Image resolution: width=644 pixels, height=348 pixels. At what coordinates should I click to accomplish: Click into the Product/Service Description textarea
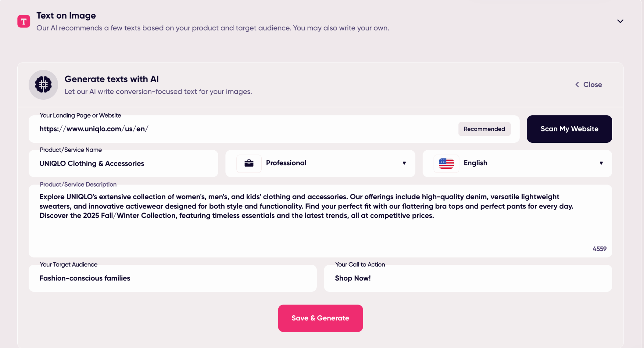(x=320, y=229)
